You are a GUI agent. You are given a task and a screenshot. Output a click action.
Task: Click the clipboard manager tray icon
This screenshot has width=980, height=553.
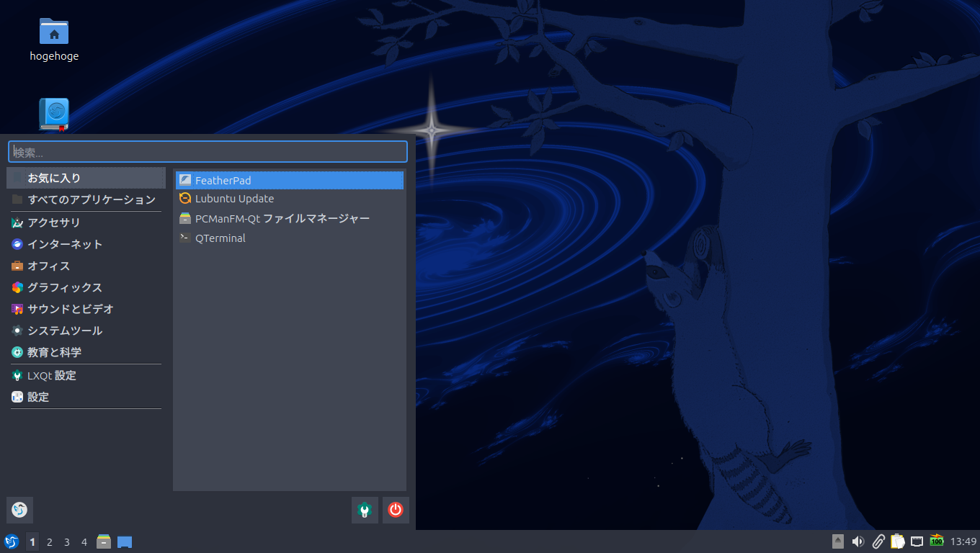coord(897,541)
